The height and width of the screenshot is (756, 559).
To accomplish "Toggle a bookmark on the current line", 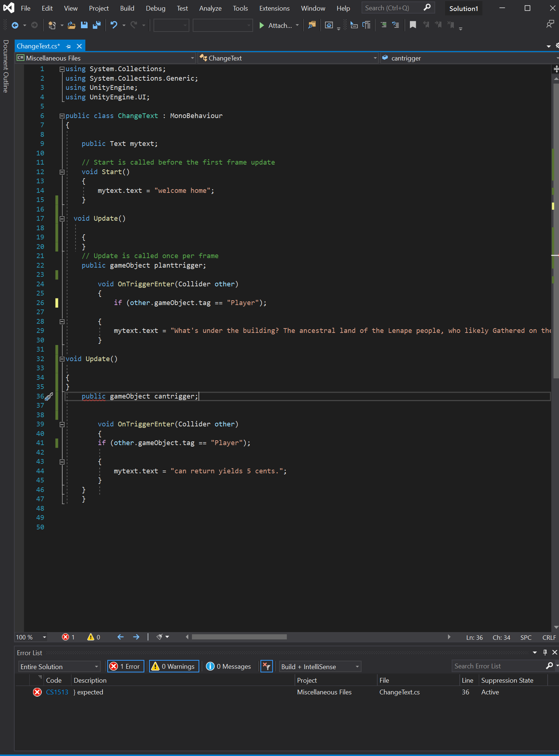I will pyautogui.click(x=413, y=25).
